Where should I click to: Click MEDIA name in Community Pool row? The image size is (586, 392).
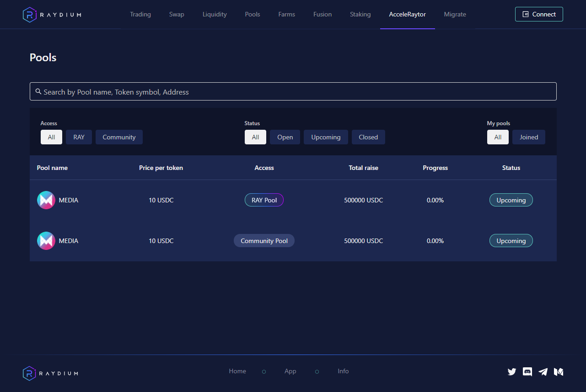tap(69, 241)
